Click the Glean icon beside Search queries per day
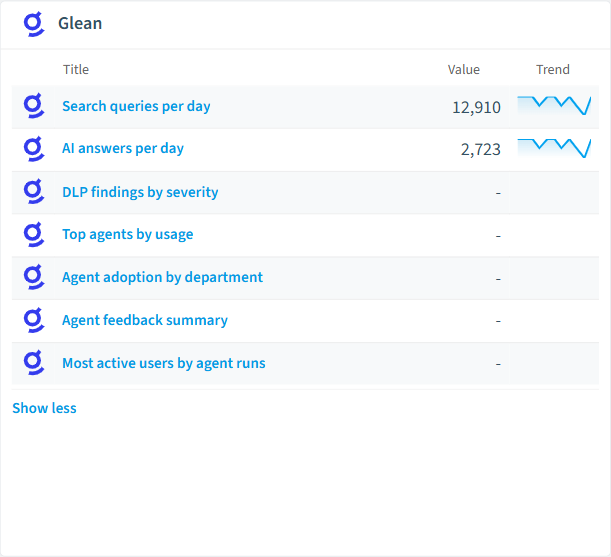 pos(34,106)
